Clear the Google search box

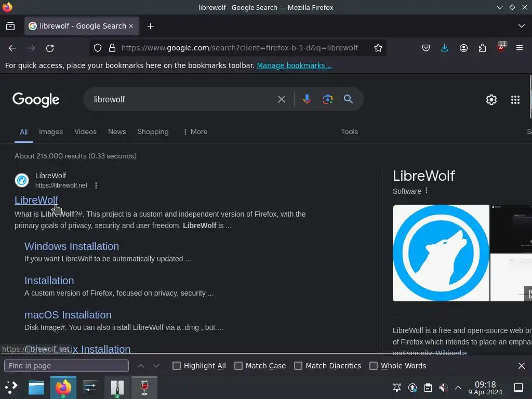[x=281, y=99]
